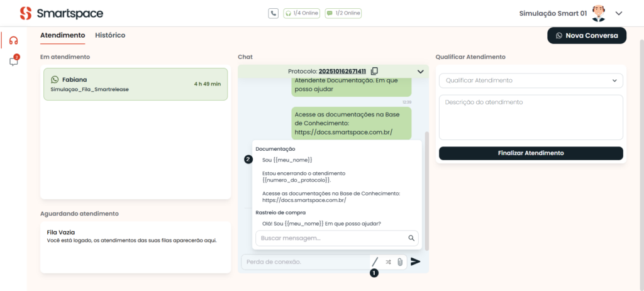Open Fabiana's conversation card
Image resolution: width=644 pixels, height=291 pixels.
[x=135, y=84]
